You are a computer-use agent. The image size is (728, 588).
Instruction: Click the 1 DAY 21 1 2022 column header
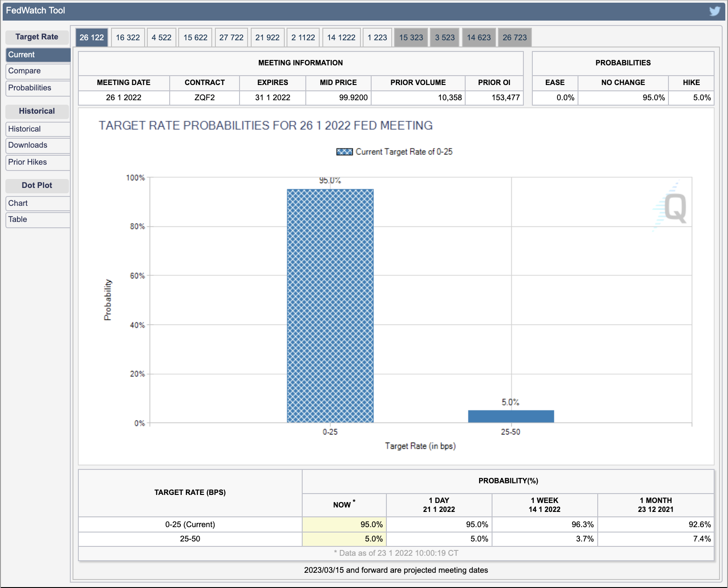[x=439, y=505]
